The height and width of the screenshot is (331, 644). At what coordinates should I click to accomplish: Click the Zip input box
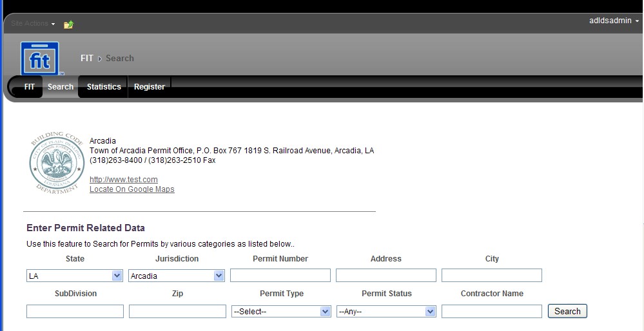coord(177,312)
